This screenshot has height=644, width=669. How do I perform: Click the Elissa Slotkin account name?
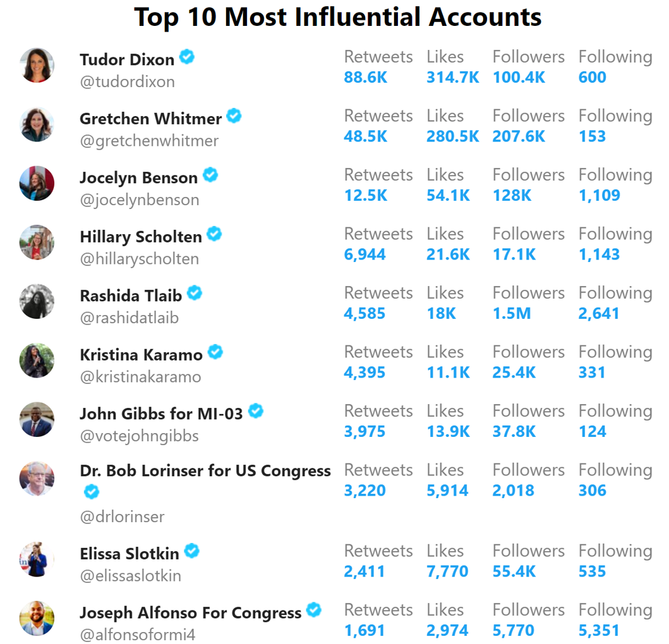pyautogui.click(x=130, y=554)
